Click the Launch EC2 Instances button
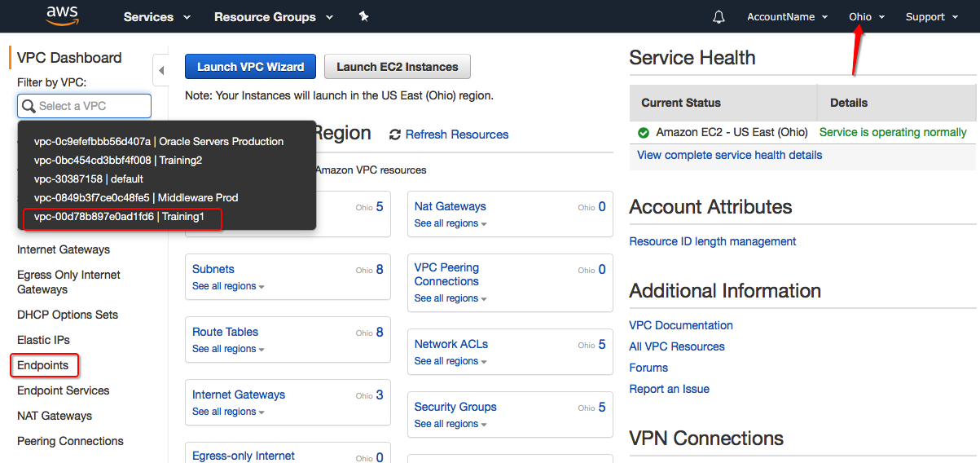 pos(397,67)
